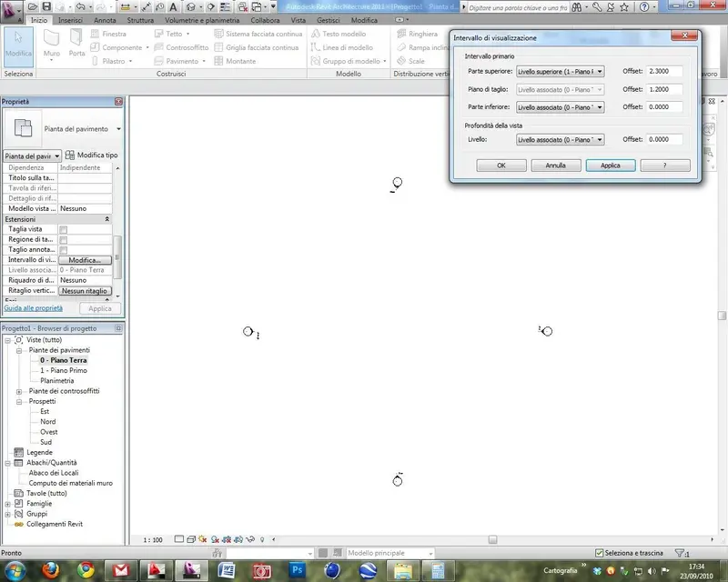Click the horizontal scrollbar thumb of drawing view
Image resolution: width=728 pixels, height=582 pixels.
[492, 539]
